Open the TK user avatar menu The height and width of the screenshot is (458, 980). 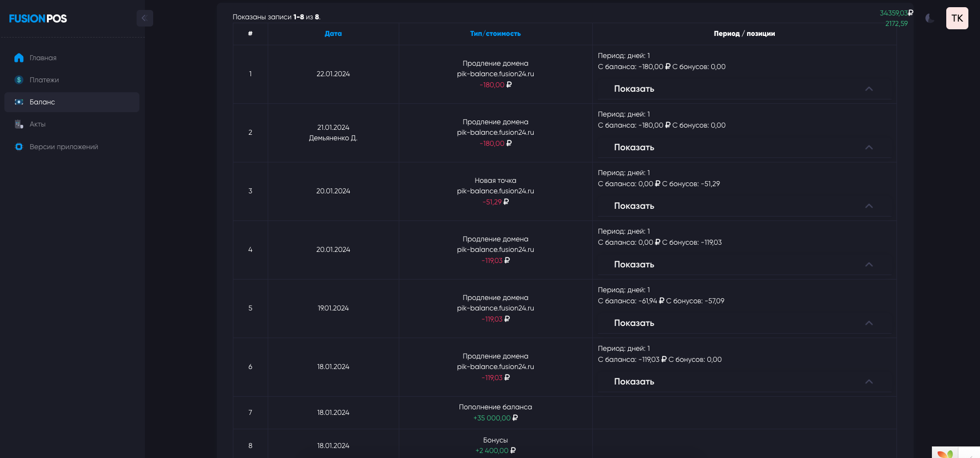point(957,18)
